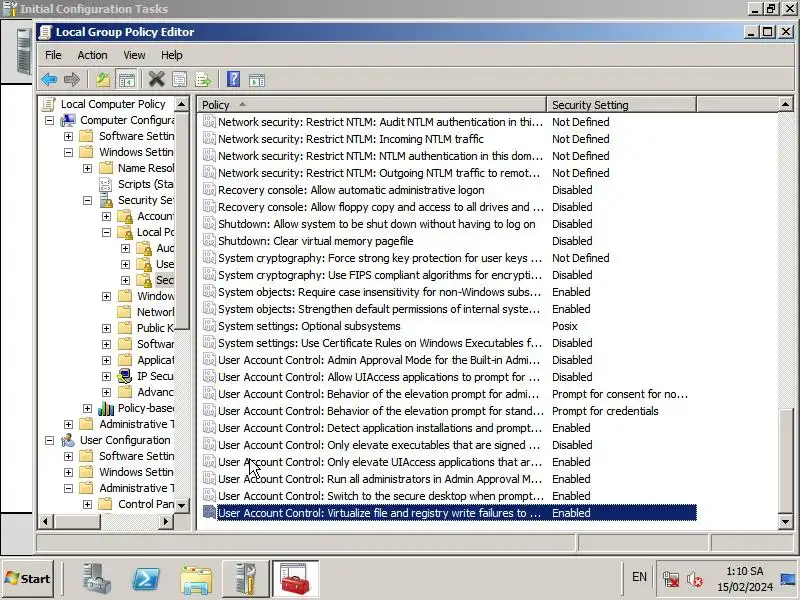Expand Account Policies node
Viewport: 800px width, 600px height.
point(106,216)
